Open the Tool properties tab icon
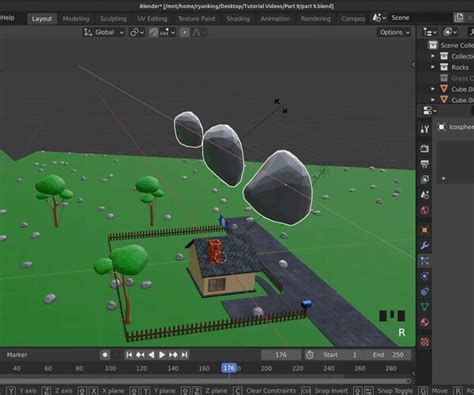This screenshot has width=474, height=395. click(x=425, y=129)
